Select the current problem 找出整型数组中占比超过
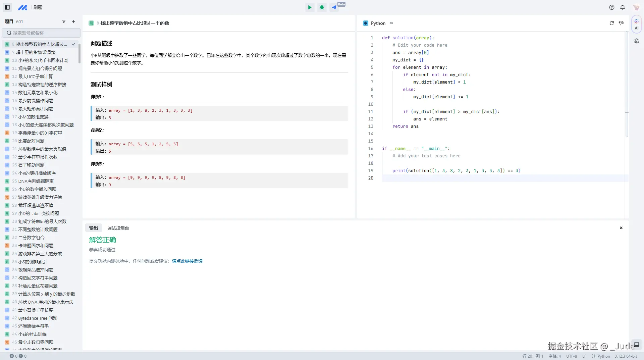The height and width of the screenshot is (360, 644). coord(40,44)
